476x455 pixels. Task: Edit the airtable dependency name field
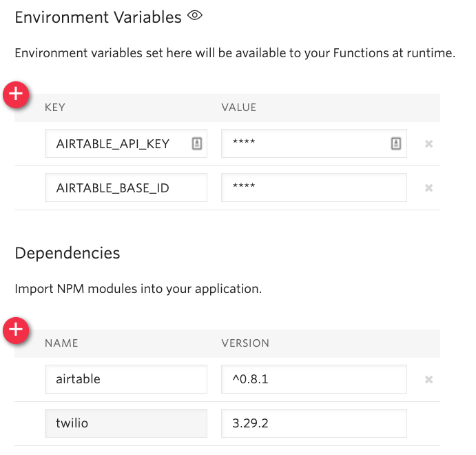coord(126,379)
